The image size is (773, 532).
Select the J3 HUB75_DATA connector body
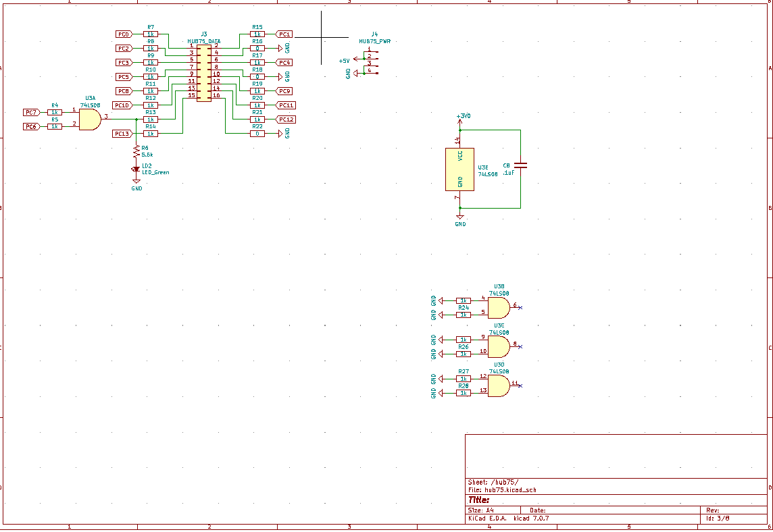(x=204, y=74)
